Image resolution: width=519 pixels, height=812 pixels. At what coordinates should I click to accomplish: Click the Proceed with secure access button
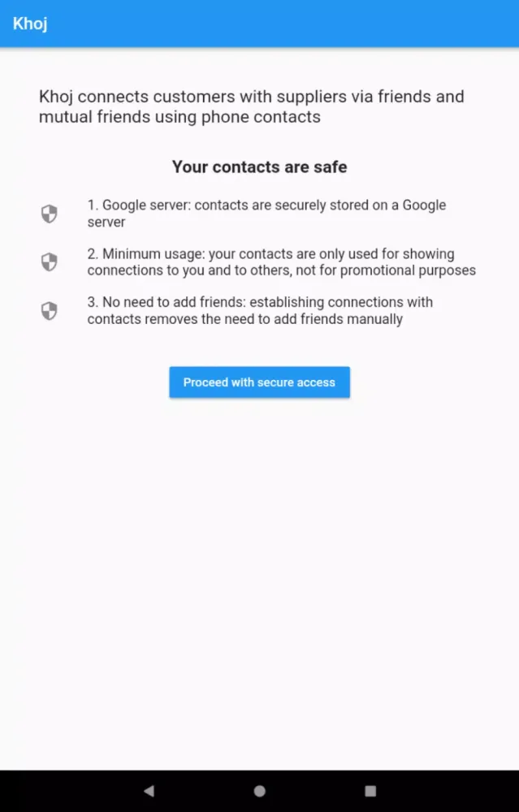(x=259, y=382)
